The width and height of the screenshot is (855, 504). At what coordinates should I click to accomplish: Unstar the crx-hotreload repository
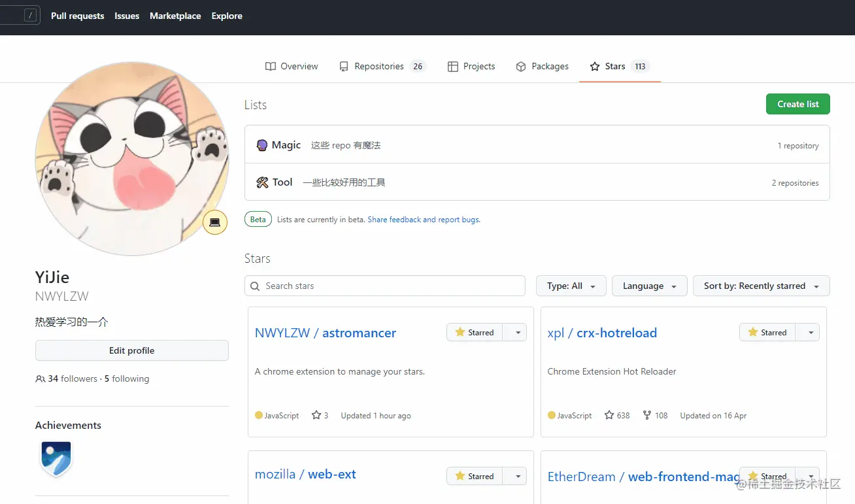pos(767,332)
